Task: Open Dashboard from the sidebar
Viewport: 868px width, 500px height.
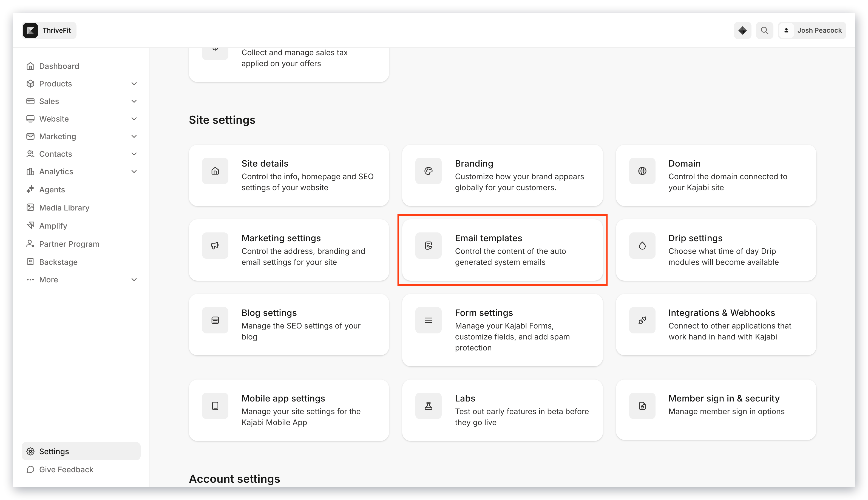Action: pyautogui.click(x=59, y=66)
